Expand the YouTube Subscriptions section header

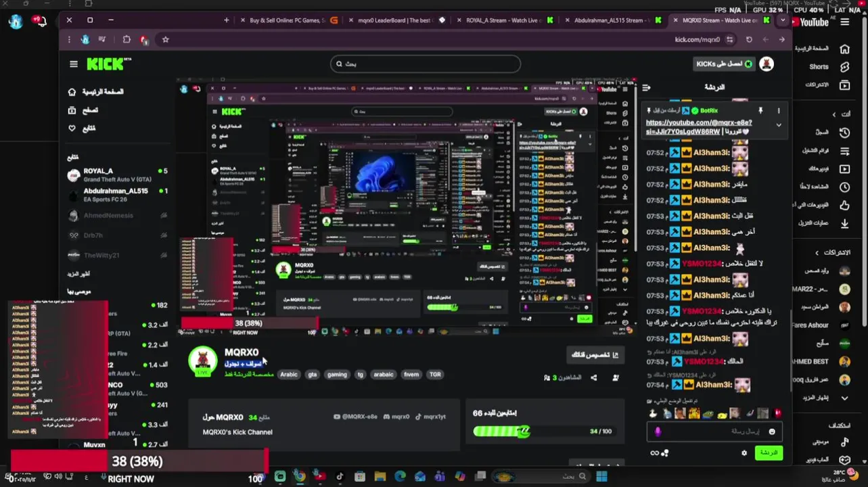click(832, 252)
